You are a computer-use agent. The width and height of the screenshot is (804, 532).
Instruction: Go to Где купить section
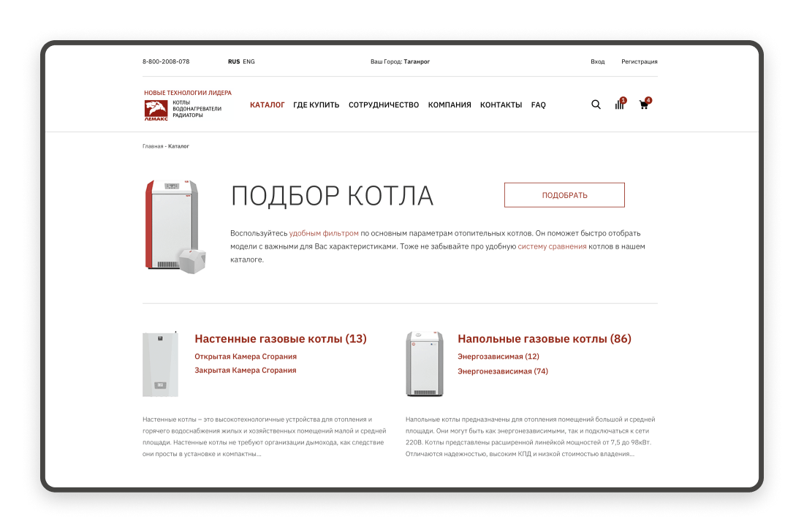316,105
